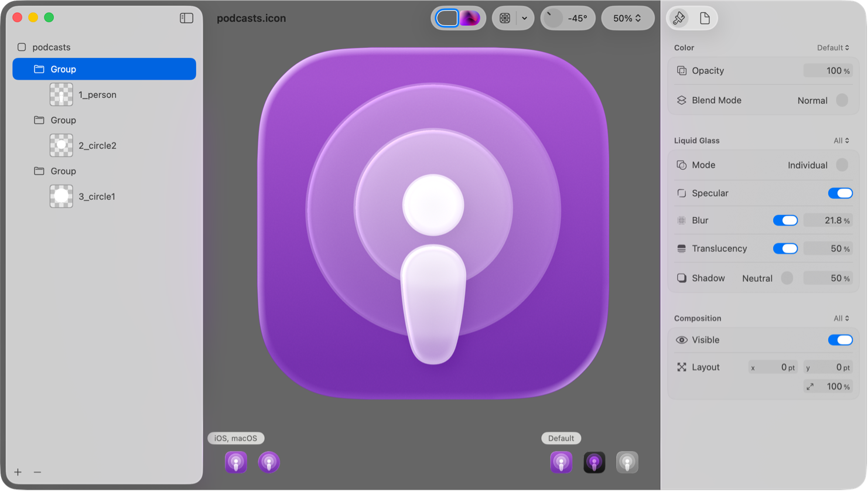Select the dark mode icon preview thumbnail
Viewport: 868px width, 491px height.
click(x=594, y=462)
